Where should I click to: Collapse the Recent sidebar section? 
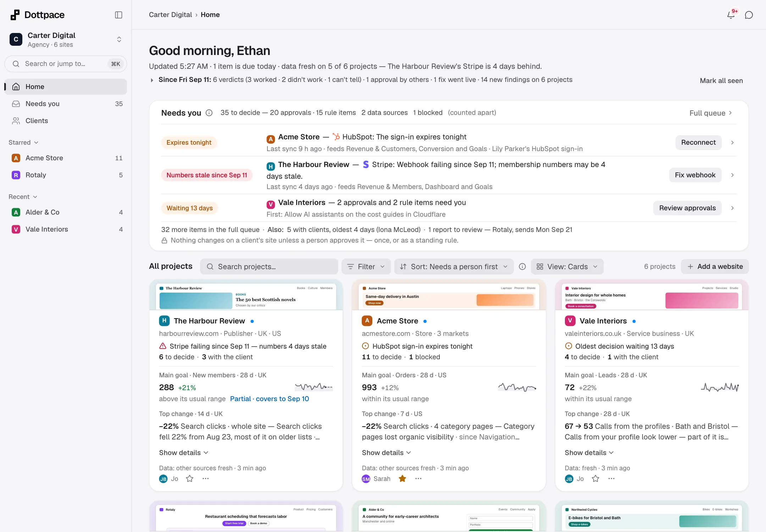coord(23,197)
